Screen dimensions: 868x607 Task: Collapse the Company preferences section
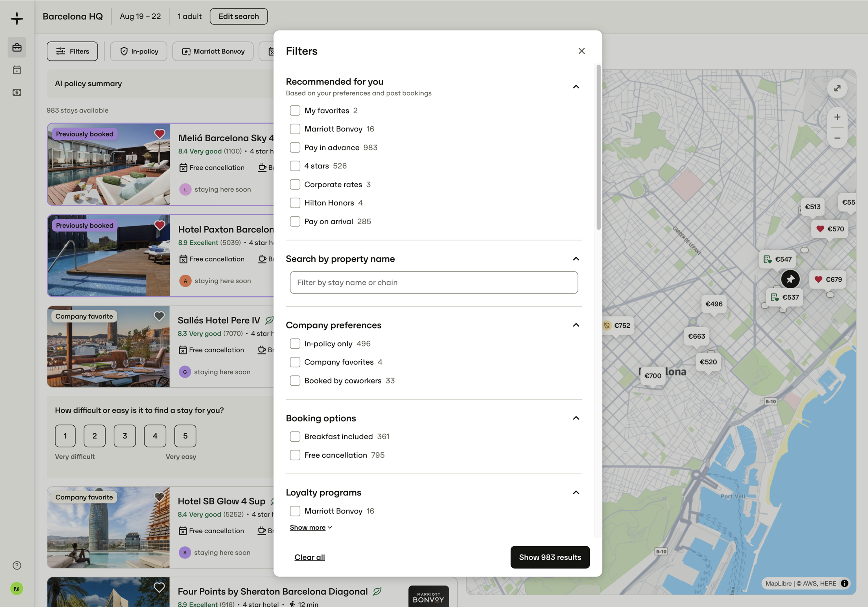(x=576, y=325)
